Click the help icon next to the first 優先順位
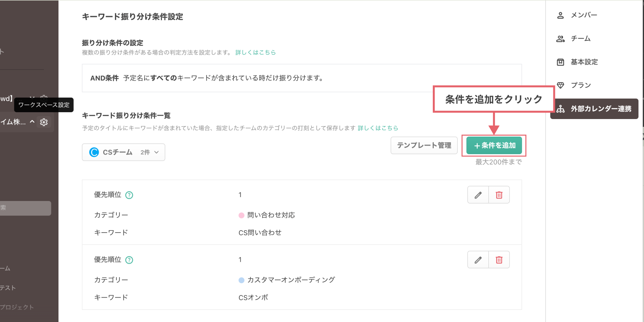The width and height of the screenshot is (644, 322). coord(129,195)
